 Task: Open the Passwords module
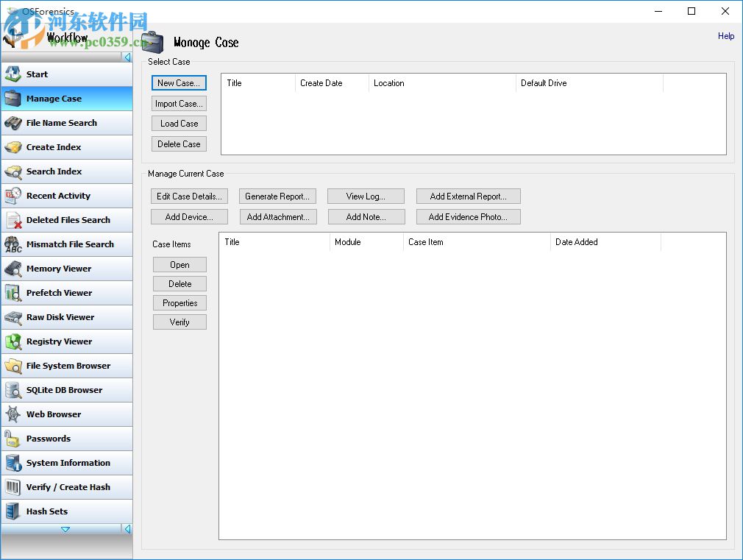coord(67,439)
